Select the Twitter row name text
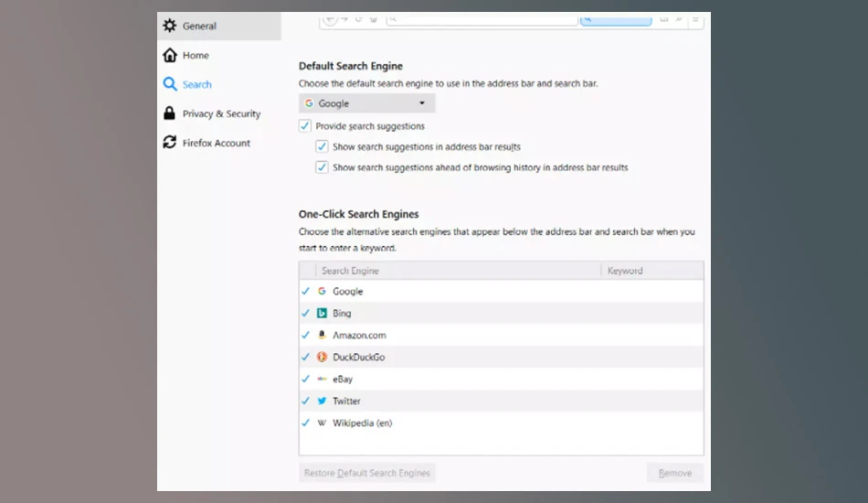Screen dimensions: 868x503 [x=346, y=401]
